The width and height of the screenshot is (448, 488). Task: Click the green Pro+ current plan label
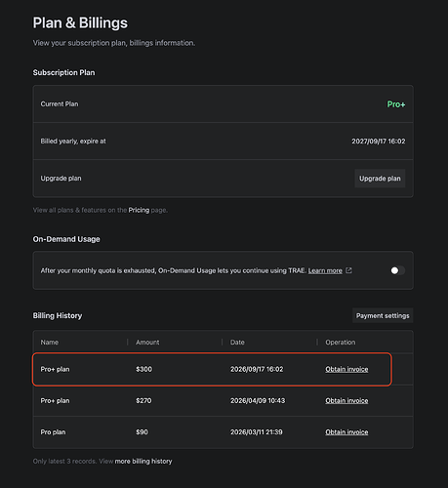[396, 104]
